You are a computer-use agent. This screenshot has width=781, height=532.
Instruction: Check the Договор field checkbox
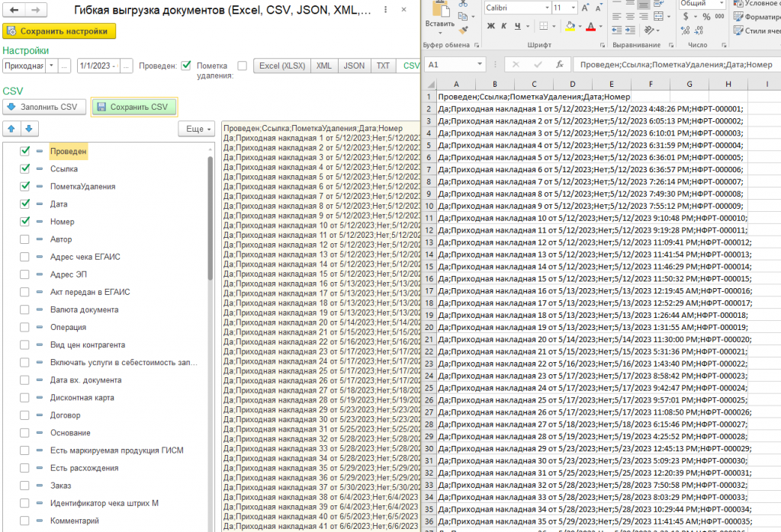click(24, 415)
